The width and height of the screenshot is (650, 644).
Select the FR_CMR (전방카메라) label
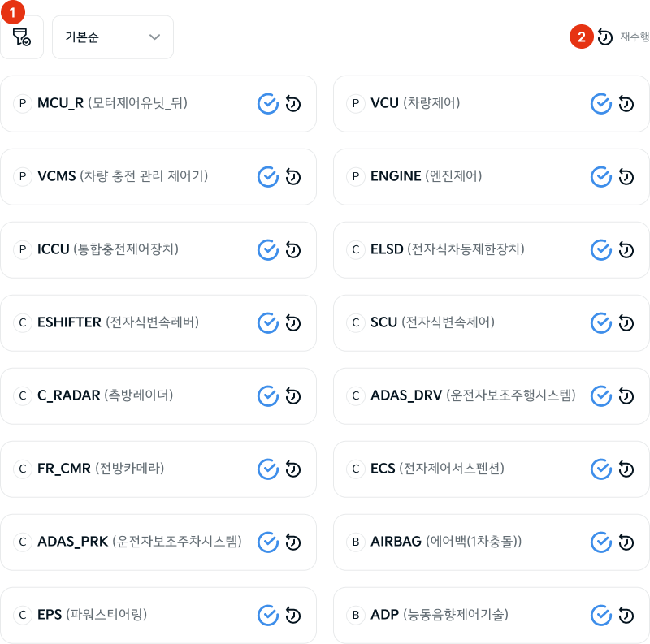(x=101, y=469)
